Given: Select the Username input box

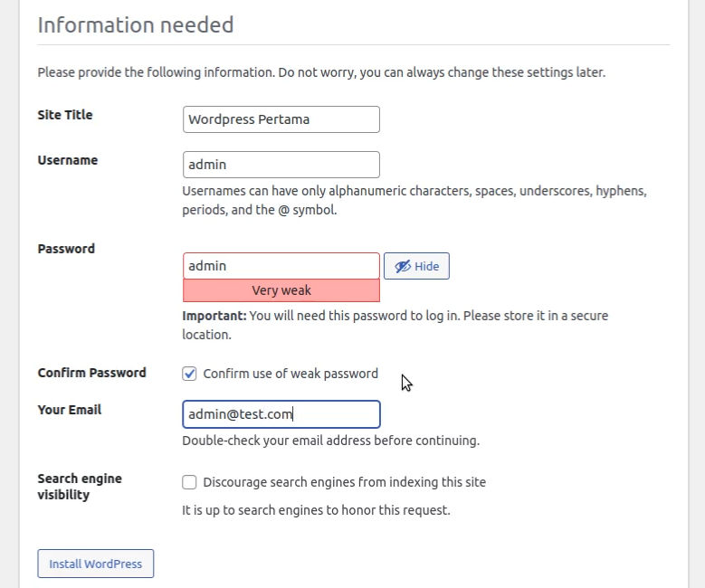Looking at the screenshot, I should [281, 165].
